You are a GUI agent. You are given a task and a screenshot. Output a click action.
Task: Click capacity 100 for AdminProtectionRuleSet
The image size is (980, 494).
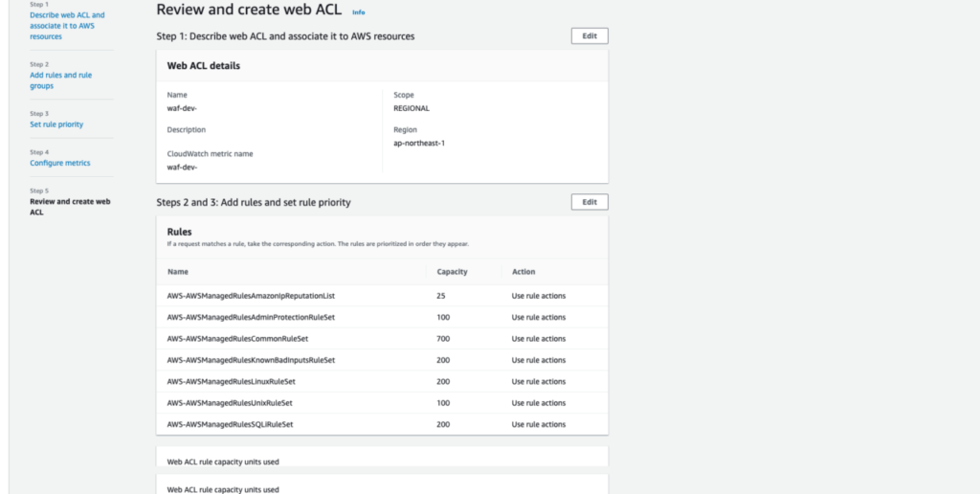click(x=443, y=317)
